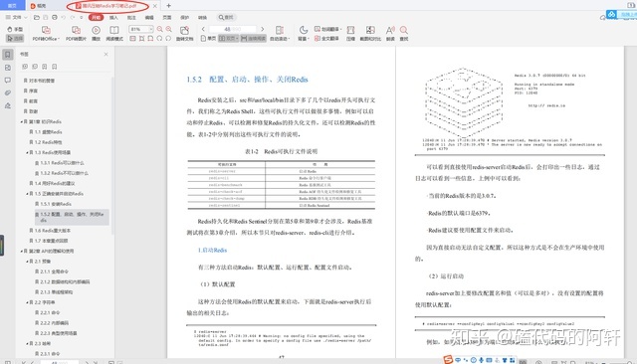
Task: Open word-selection translate option
Action: pos(327,29)
